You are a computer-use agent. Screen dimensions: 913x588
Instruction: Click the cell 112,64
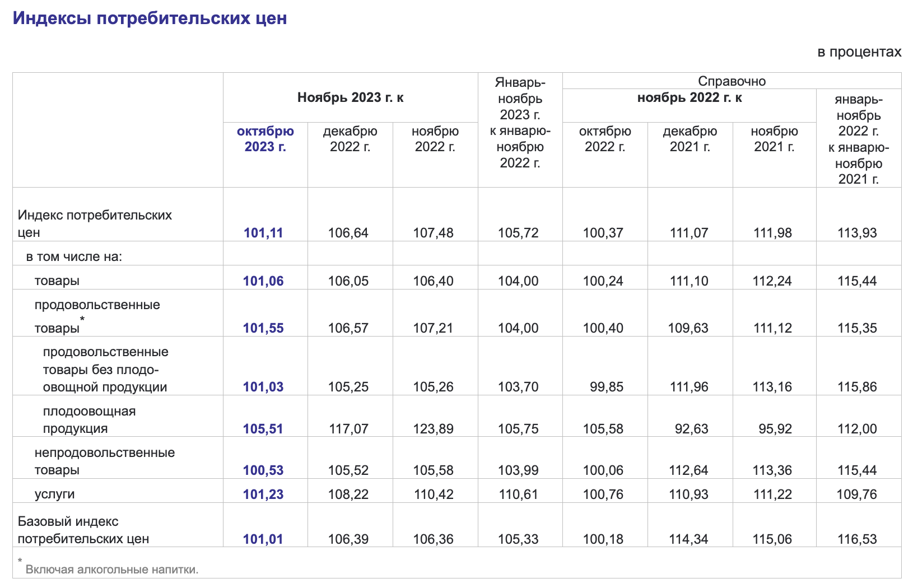(x=688, y=470)
